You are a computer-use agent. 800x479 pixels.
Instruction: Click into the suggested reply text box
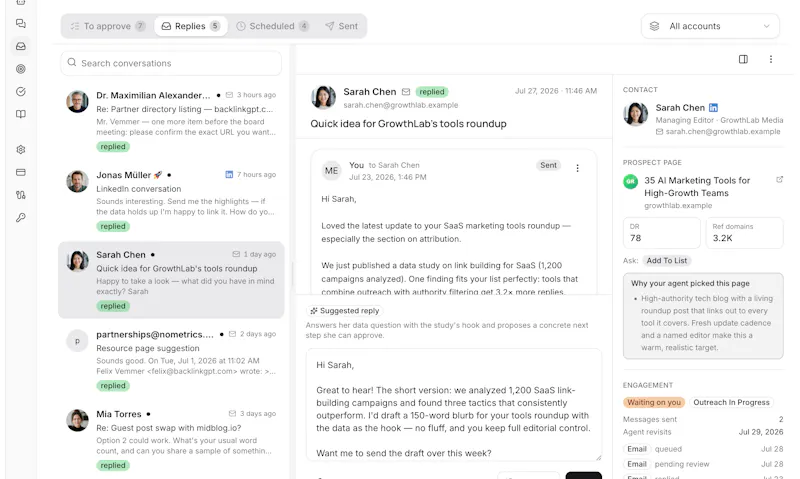point(454,406)
